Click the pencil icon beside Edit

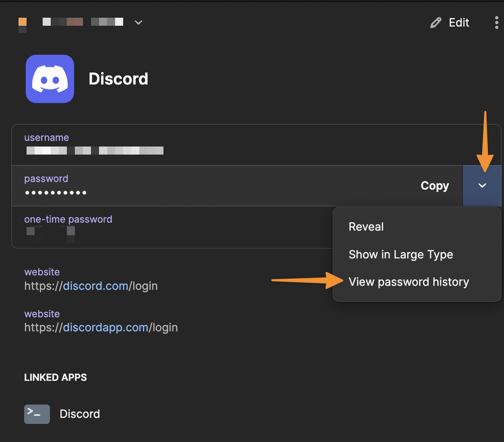435,23
